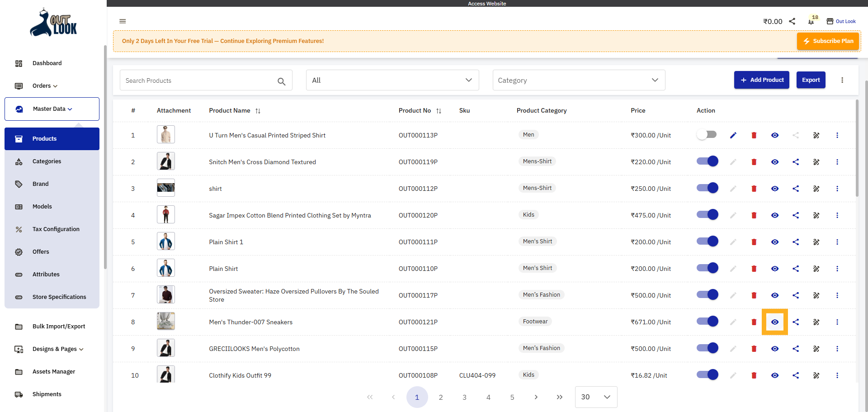
Task: Click the Search Products input field
Action: (x=199, y=80)
